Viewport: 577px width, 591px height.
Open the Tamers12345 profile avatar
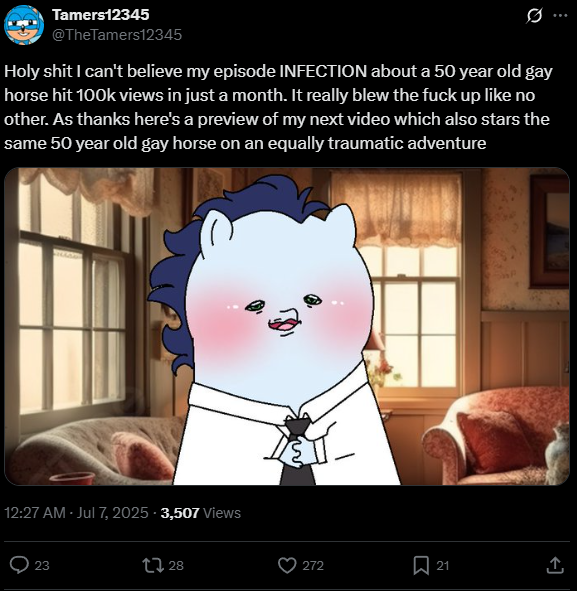pyautogui.click(x=24, y=25)
